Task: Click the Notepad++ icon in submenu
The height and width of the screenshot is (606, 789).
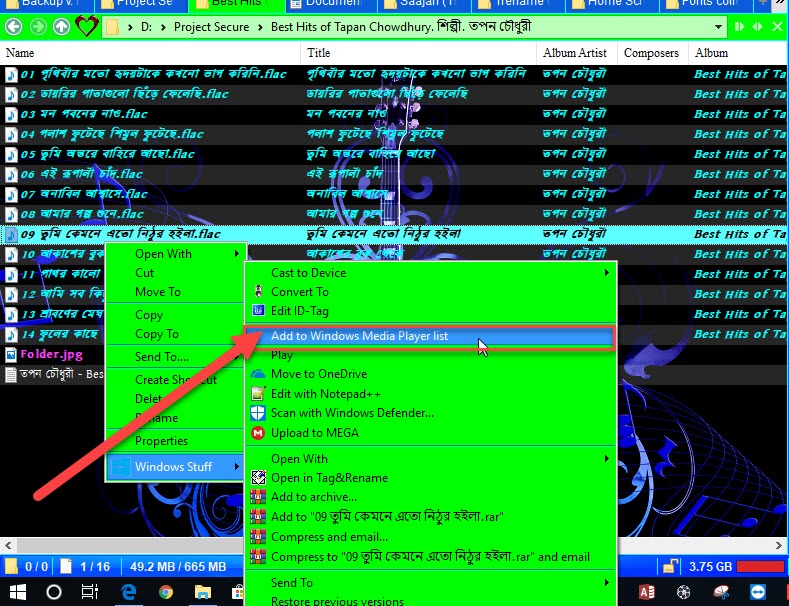Action: point(258,394)
